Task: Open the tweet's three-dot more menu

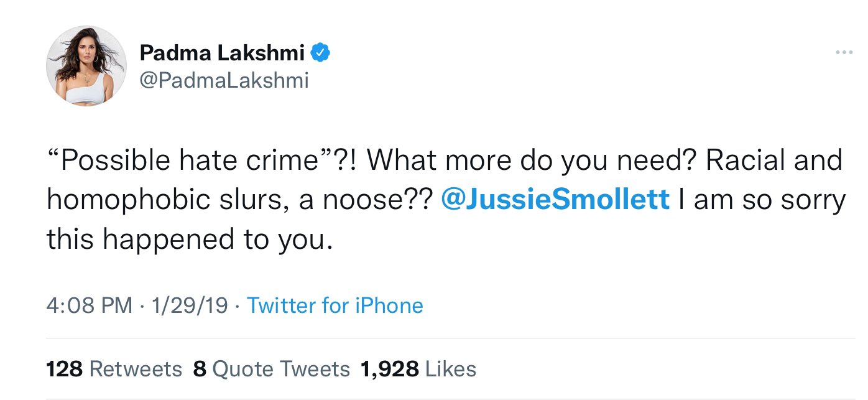Action: tap(844, 53)
